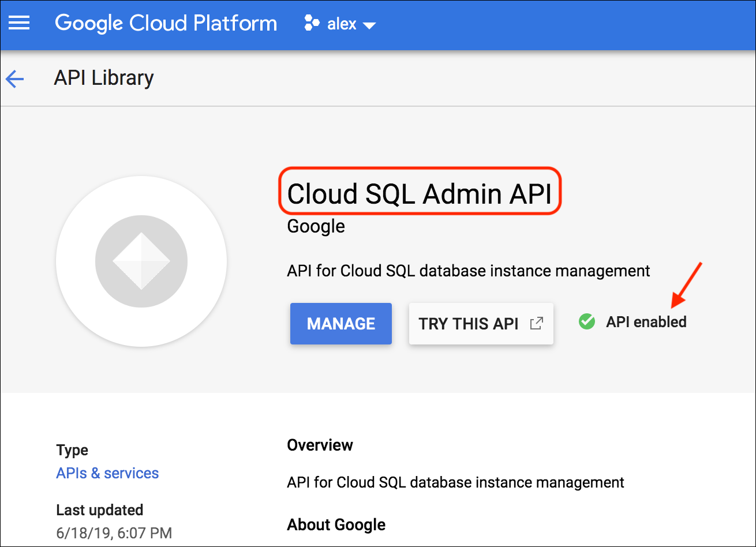Click the alex project name
Screen dimensions: 756x547
342,24
